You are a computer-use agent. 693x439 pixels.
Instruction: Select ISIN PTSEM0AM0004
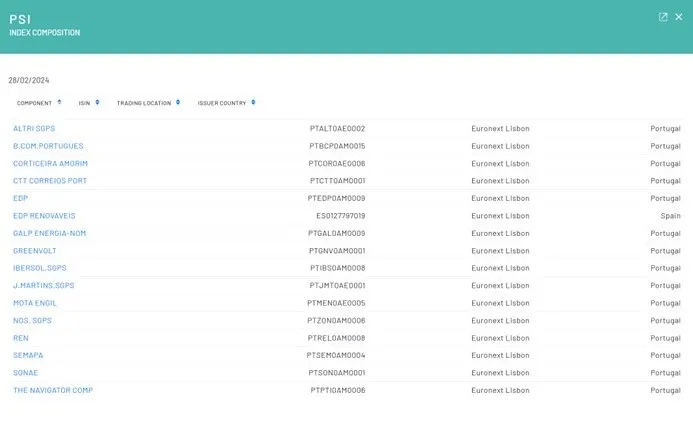336,355
